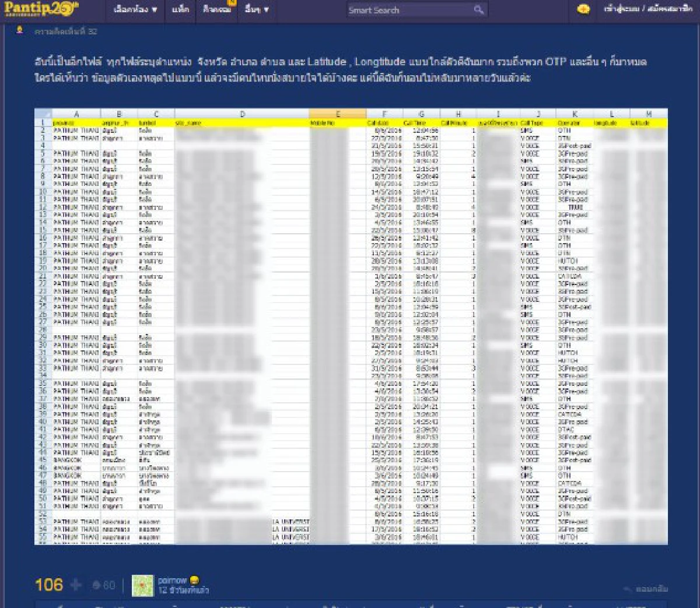The image size is (700, 608).
Task: Expand the อื่นๆ dropdown in navbar
Action: pyautogui.click(x=257, y=9)
